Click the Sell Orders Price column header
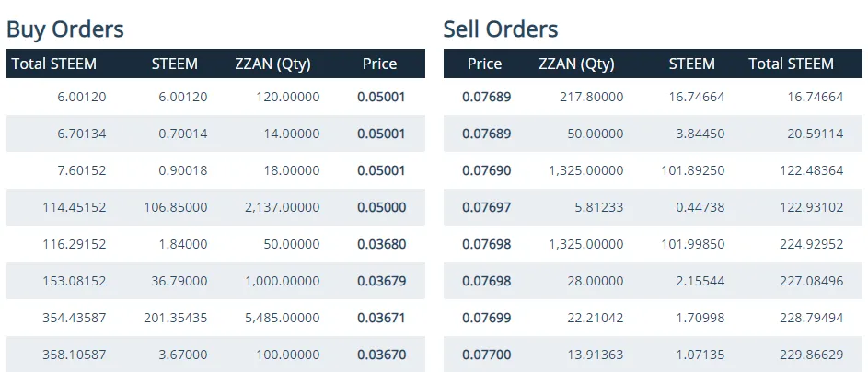 484,64
